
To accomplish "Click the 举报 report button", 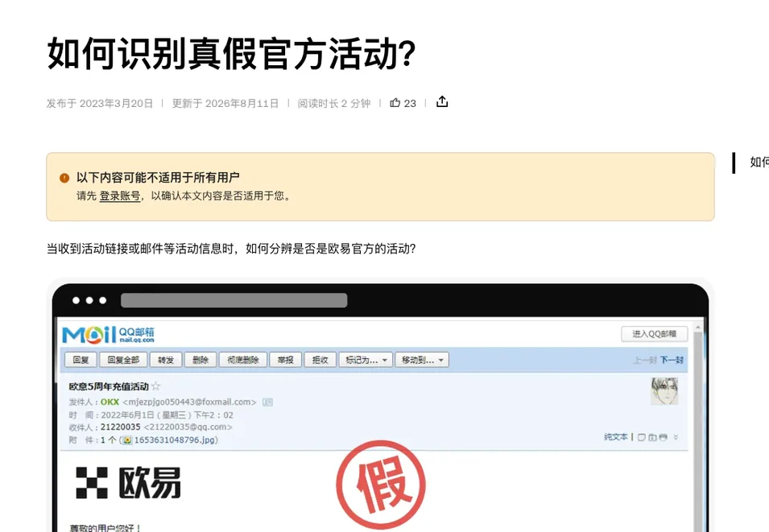I will click(285, 360).
